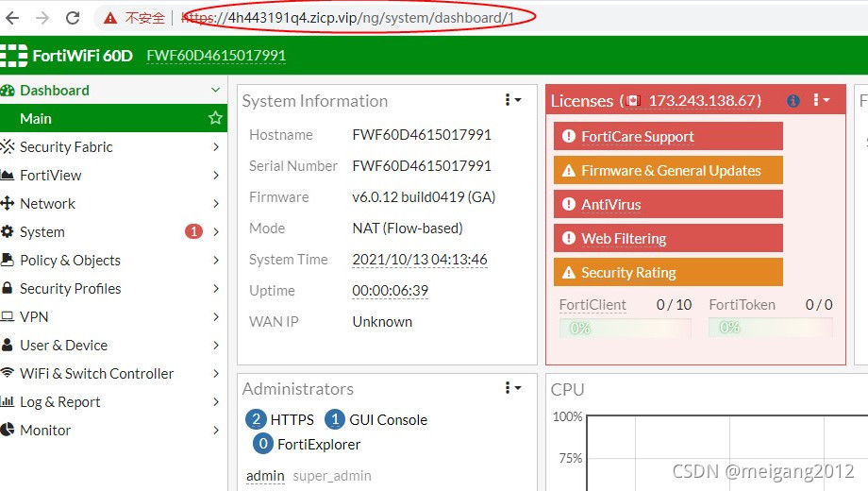
Task: Click the System notification badge 1
Action: (193, 231)
